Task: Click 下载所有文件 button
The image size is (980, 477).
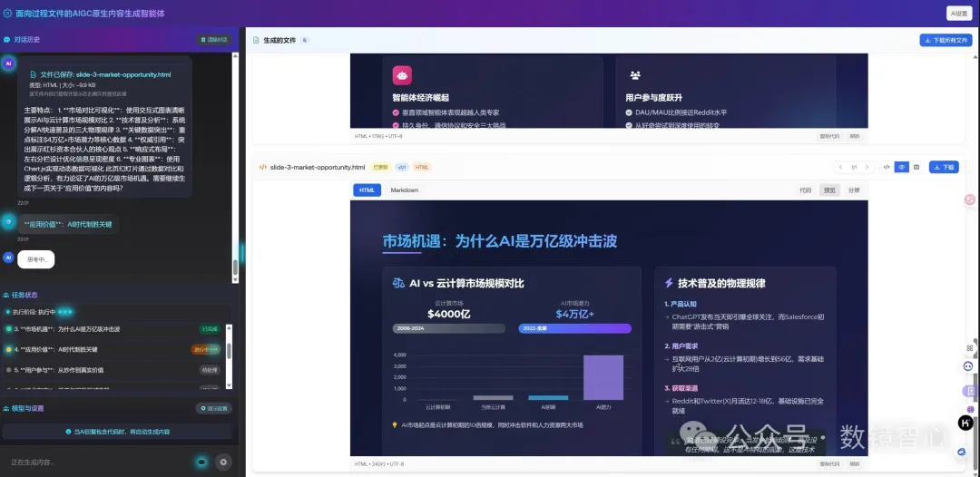Action: click(x=946, y=40)
